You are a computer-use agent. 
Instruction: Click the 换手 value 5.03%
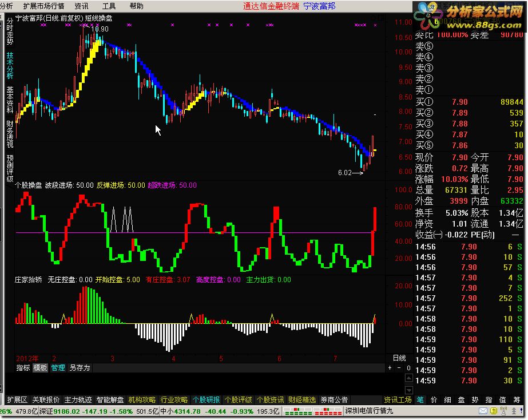(456, 213)
